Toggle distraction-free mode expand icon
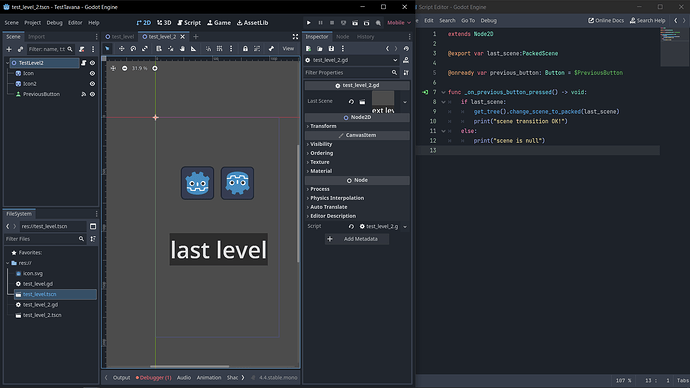Screen dimensions: 690x388 tap(295, 37)
